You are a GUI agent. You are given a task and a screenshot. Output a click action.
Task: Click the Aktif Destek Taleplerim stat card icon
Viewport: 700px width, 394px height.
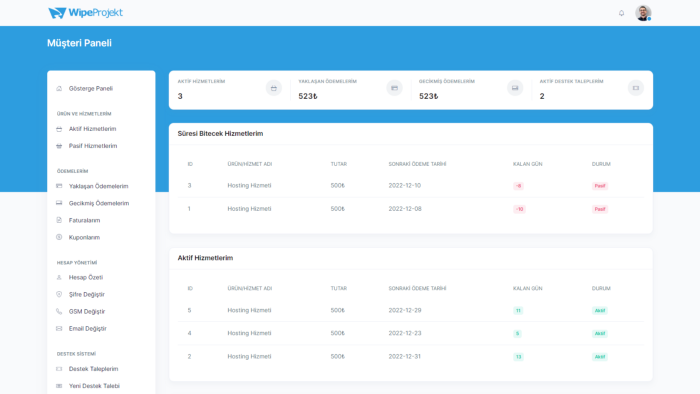tap(636, 88)
